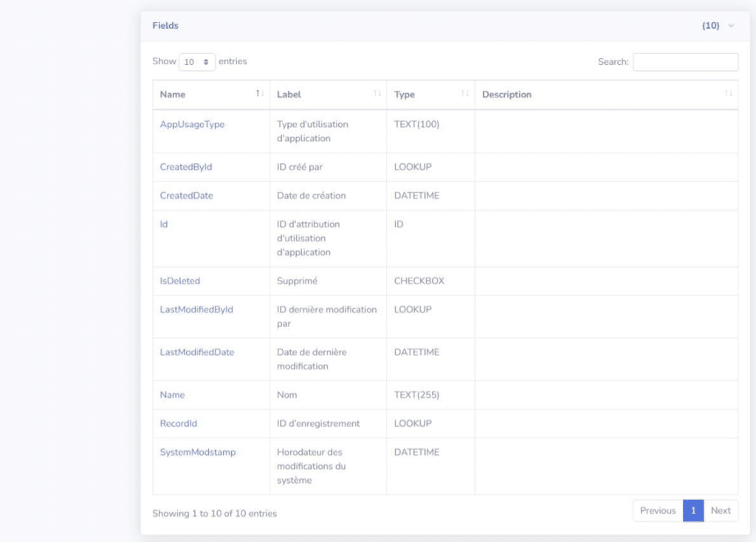Open the SystemModstamp field link

[198, 452]
